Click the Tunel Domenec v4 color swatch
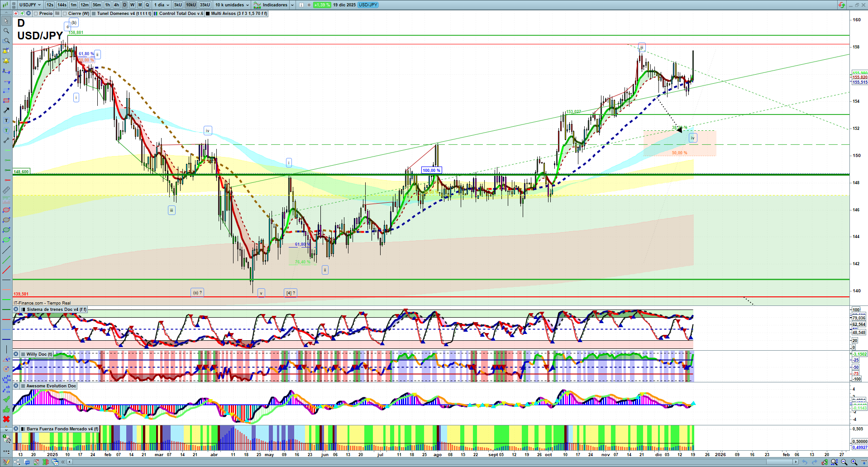Screen dimensions: 868x467 click(94, 14)
